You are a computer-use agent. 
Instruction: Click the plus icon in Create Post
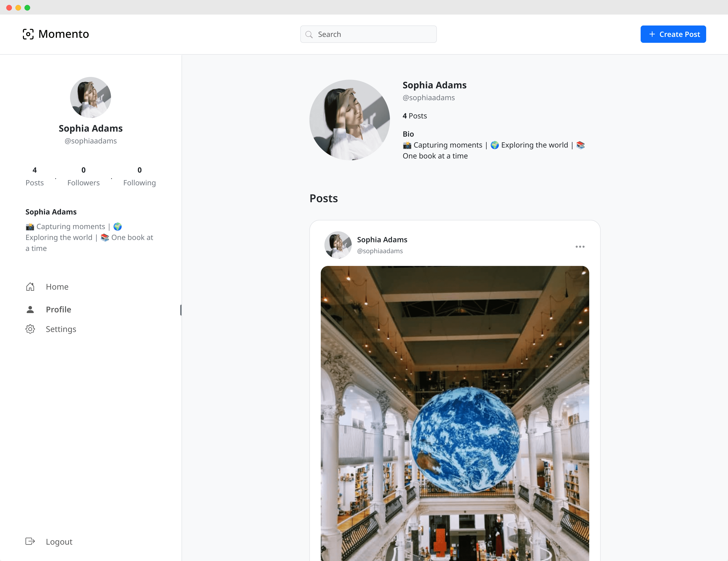point(652,34)
